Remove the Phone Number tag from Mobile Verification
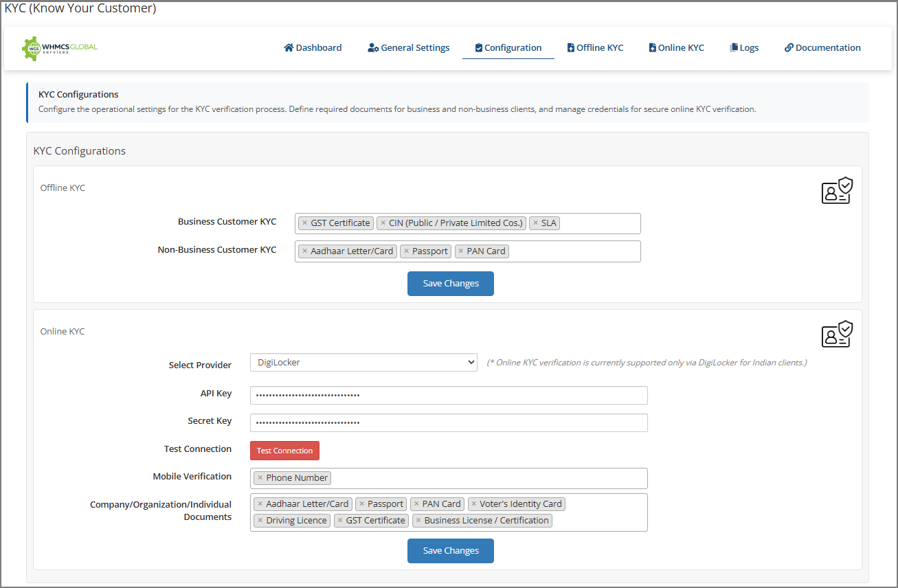The width and height of the screenshot is (898, 588). [x=260, y=478]
